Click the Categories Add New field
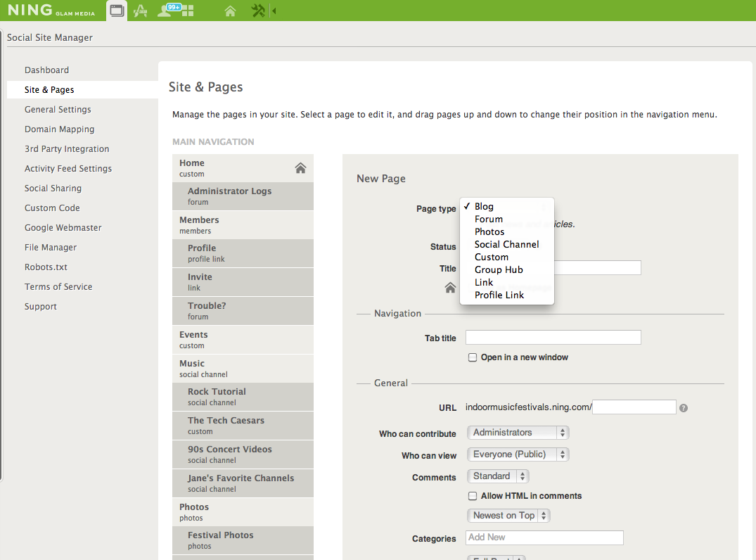 point(544,537)
